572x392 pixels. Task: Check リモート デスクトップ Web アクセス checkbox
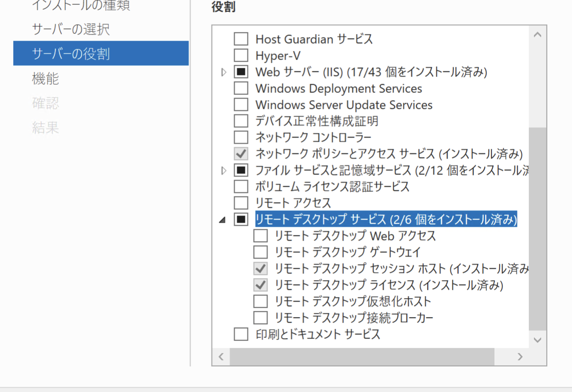pyautogui.click(x=261, y=236)
